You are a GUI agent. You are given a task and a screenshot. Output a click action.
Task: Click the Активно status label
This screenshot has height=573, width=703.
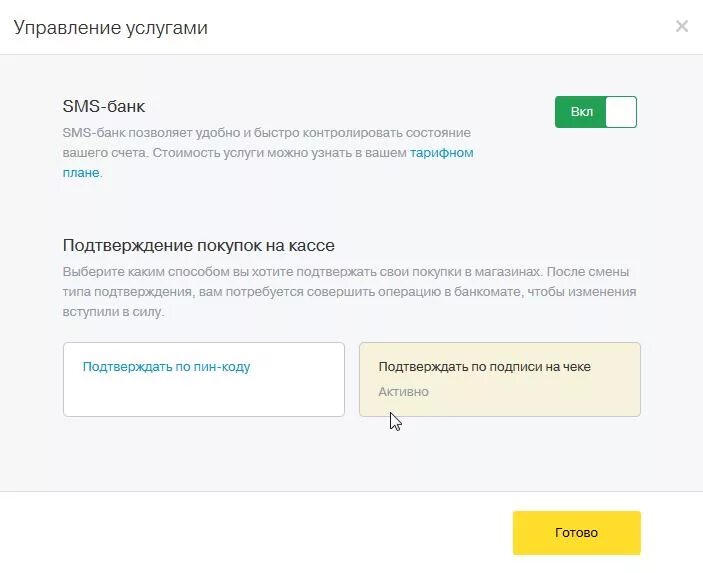click(403, 392)
